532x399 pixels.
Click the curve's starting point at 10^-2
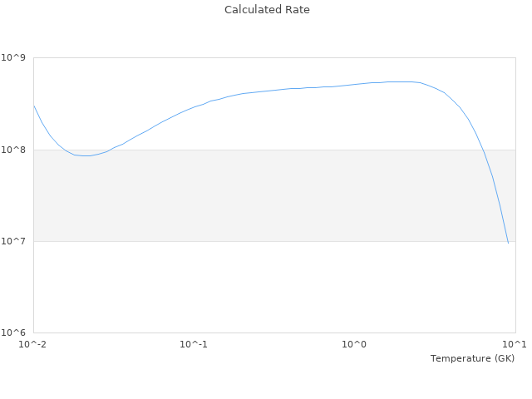tap(34, 106)
